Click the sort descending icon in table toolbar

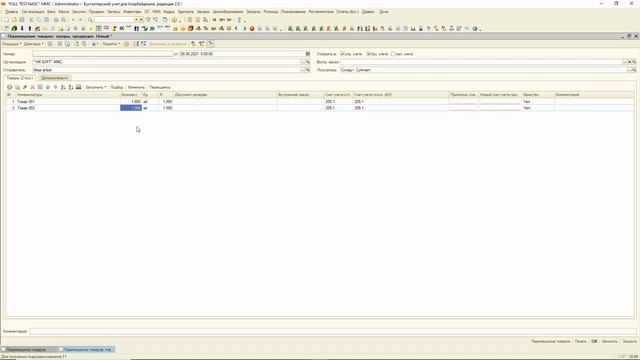(71, 87)
